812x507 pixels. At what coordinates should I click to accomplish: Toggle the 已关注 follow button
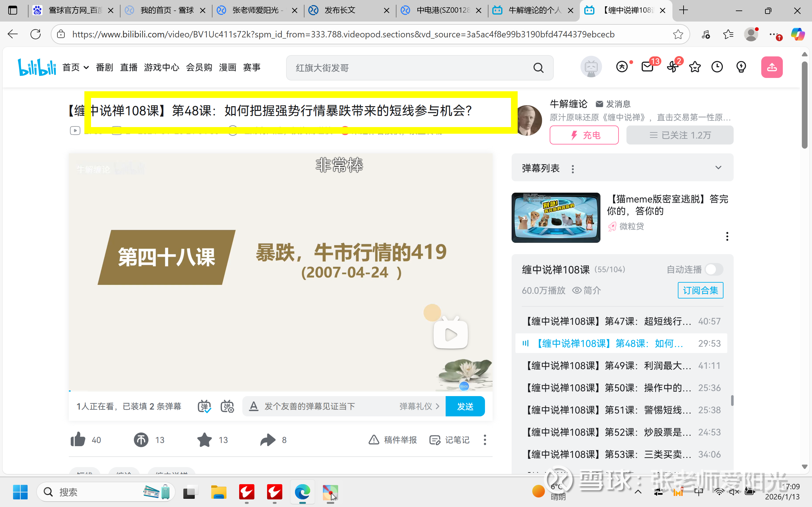680,135
